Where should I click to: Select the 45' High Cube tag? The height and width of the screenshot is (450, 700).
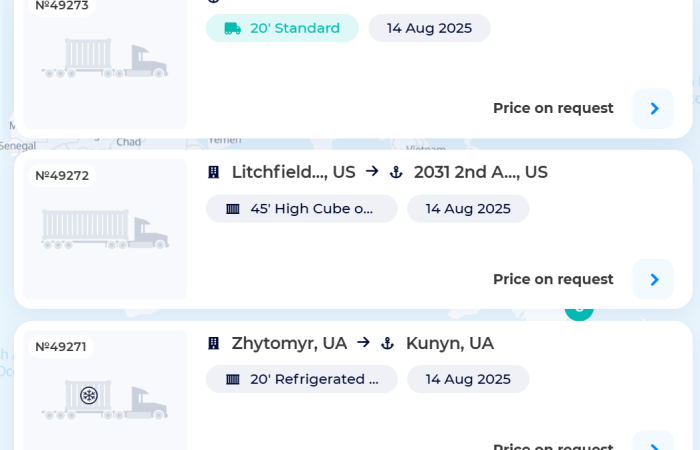[x=302, y=208]
